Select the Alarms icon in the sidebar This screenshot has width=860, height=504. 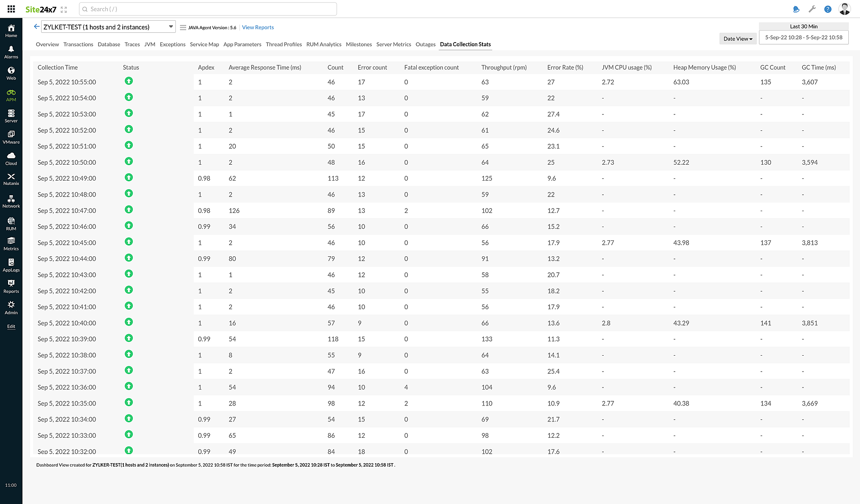pos(11,51)
